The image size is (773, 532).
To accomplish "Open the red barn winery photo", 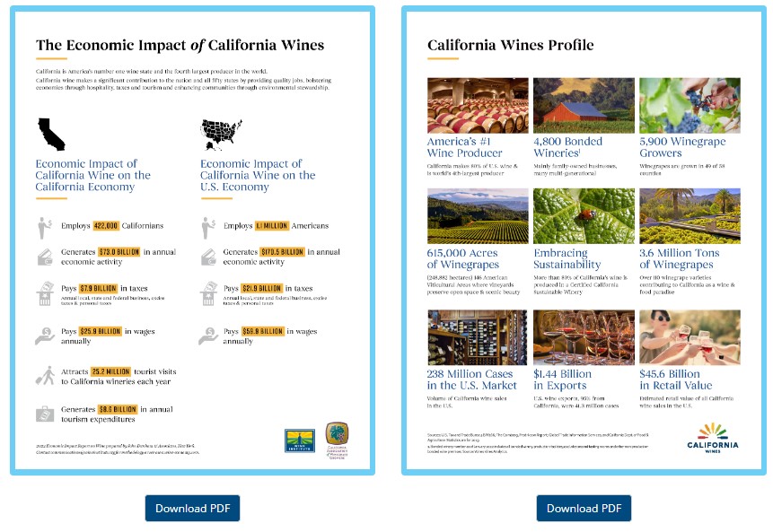I will pyautogui.click(x=583, y=105).
